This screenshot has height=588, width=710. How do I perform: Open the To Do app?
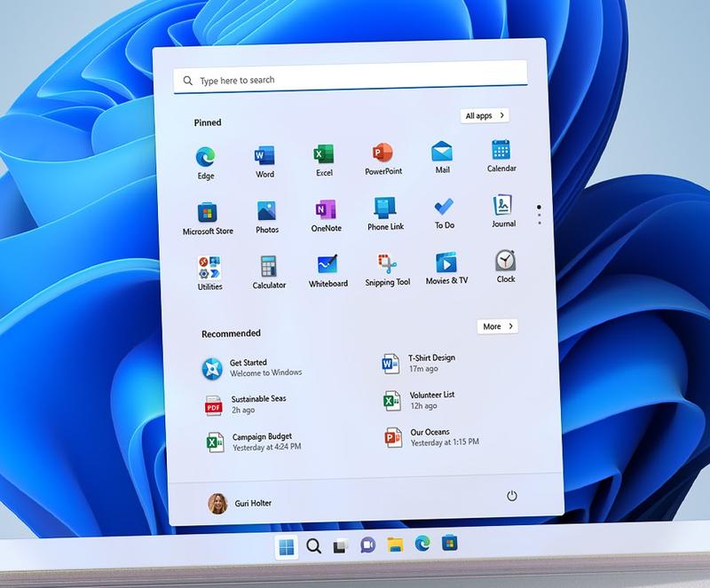tap(445, 213)
